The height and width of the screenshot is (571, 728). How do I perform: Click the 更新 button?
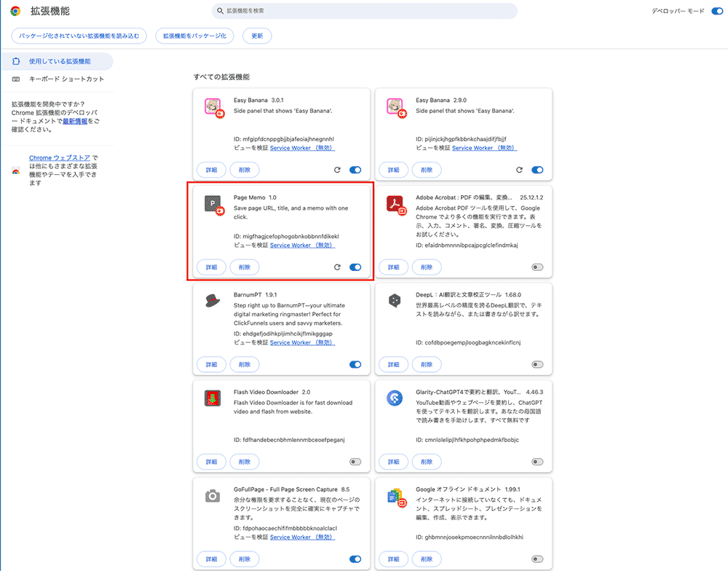pyautogui.click(x=257, y=36)
